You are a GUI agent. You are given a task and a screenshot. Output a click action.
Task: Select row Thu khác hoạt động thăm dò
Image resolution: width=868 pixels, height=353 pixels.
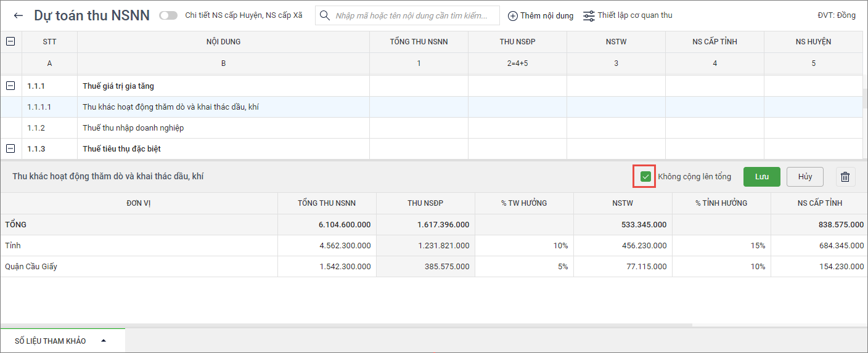coord(171,107)
